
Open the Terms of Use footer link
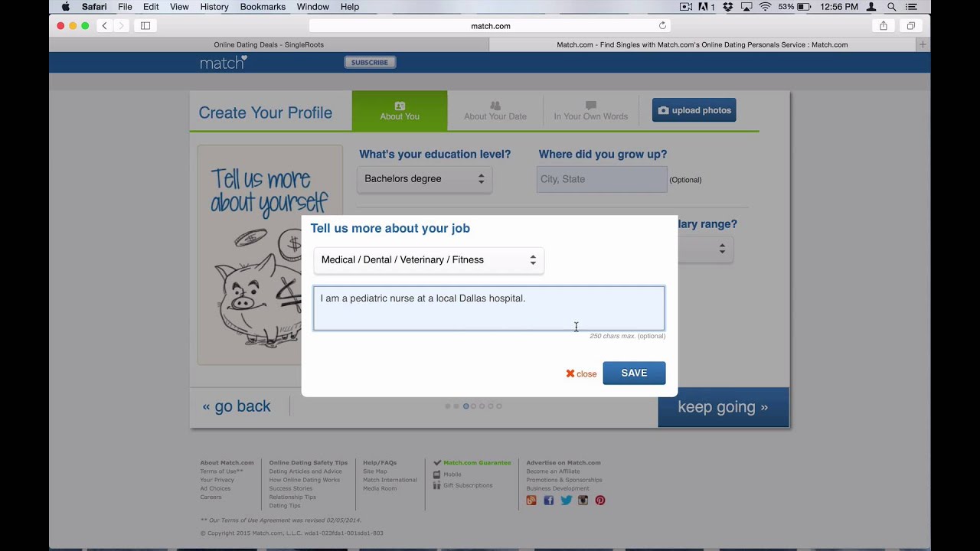pyautogui.click(x=221, y=471)
